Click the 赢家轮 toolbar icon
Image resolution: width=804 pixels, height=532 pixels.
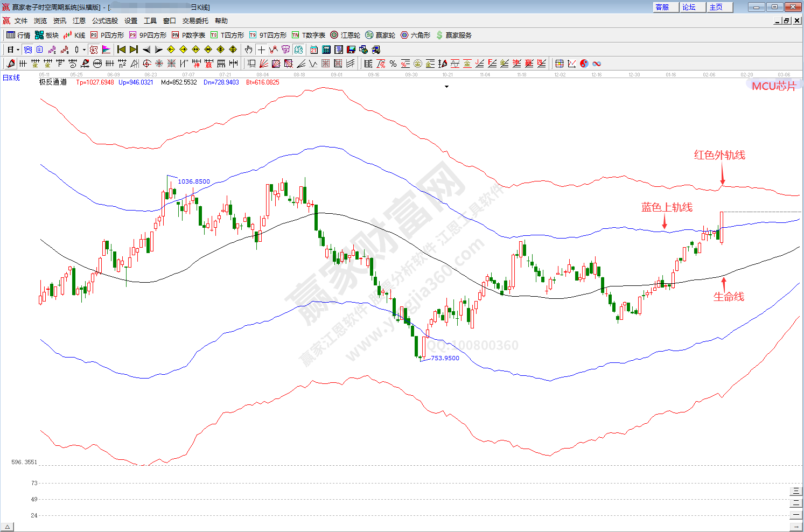click(x=380, y=35)
